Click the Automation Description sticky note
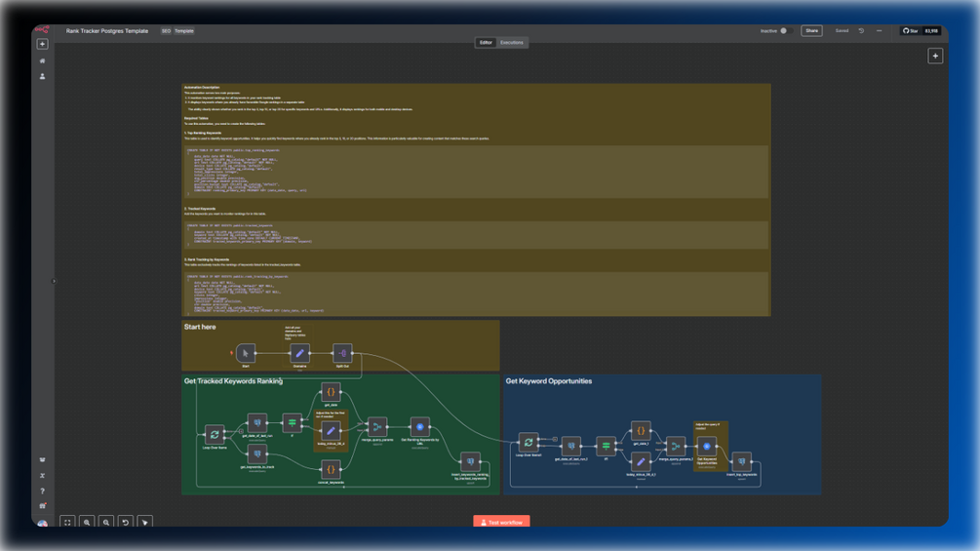This screenshot has height=551, width=980. click(x=476, y=200)
